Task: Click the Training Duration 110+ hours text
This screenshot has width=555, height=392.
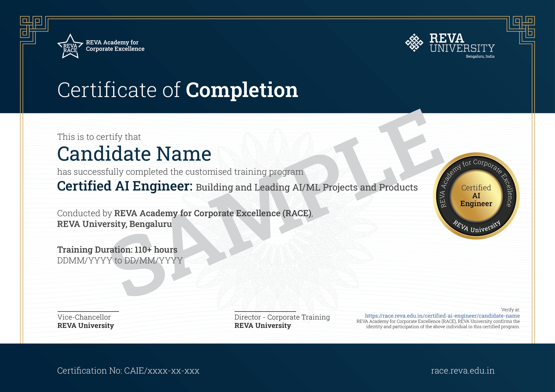Action: click(117, 250)
